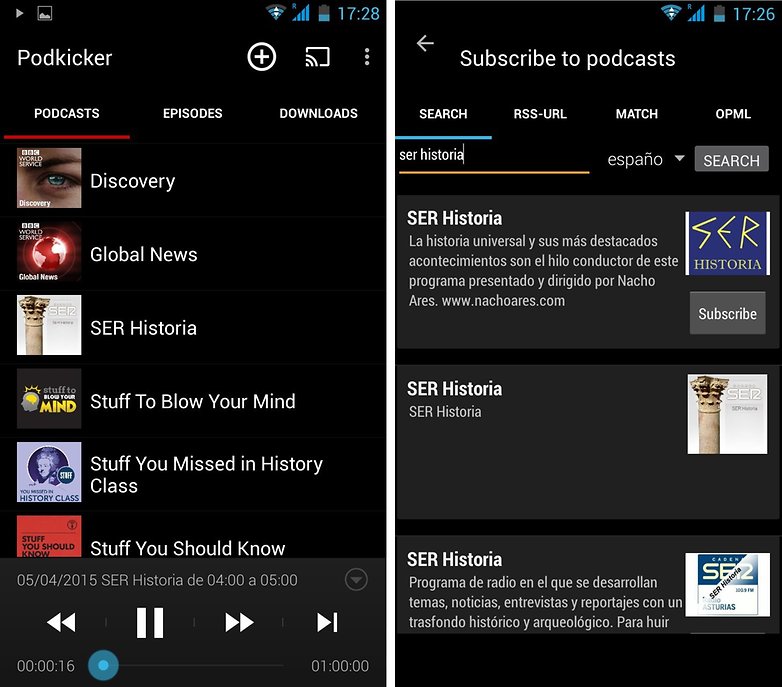Tap the now-playing episode title text

pyautogui.click(x=157, y=580)
